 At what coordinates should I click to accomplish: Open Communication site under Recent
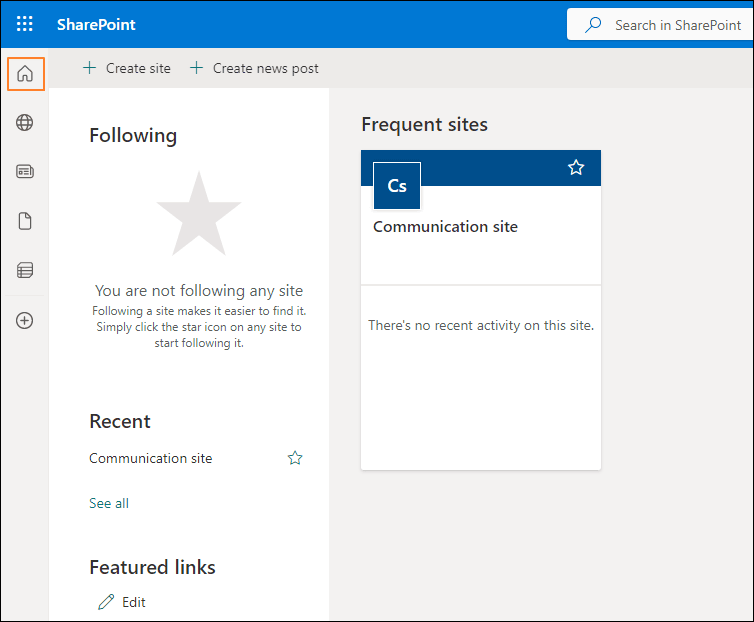coord(151,458)
